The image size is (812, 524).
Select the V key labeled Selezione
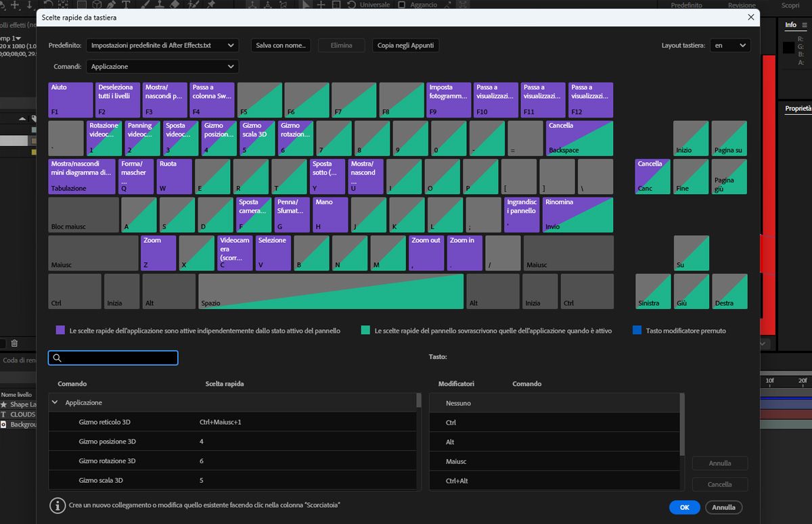[273, 253]
